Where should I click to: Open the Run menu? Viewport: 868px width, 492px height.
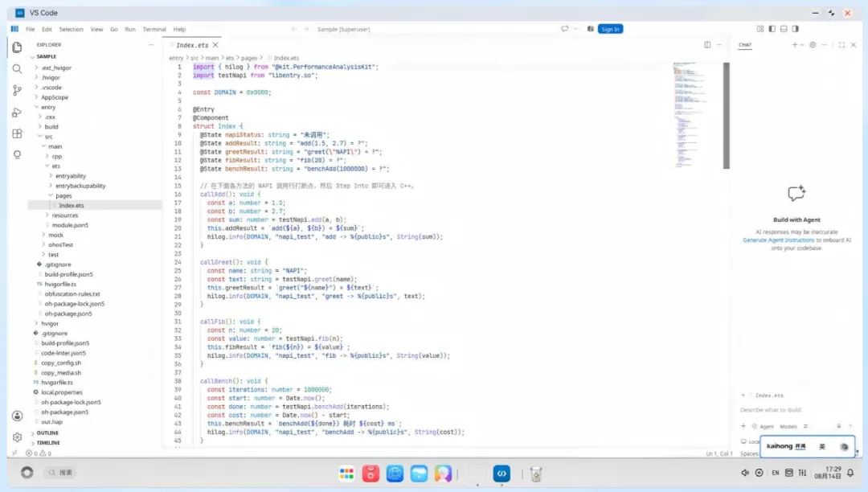[130, 29]
